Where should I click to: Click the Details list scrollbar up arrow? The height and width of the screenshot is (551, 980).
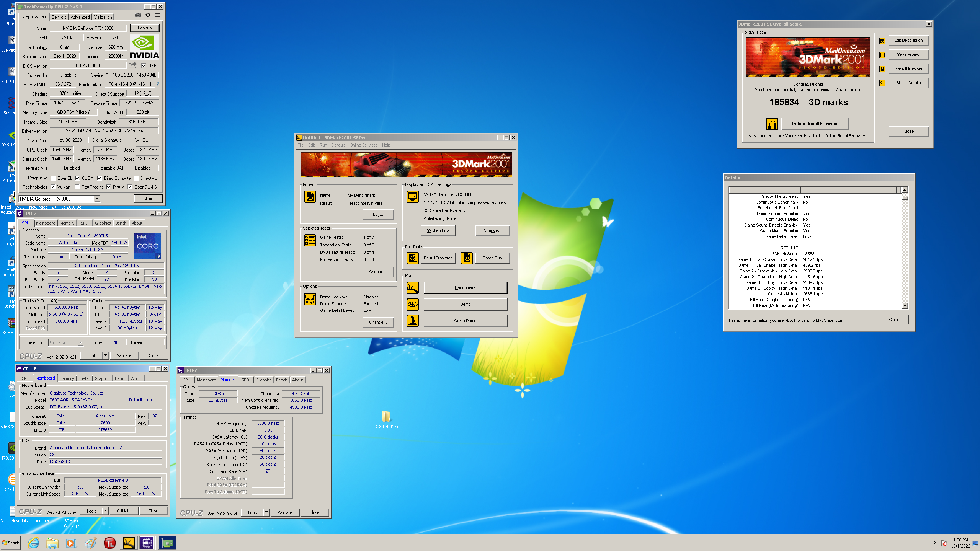pos(905,190)
